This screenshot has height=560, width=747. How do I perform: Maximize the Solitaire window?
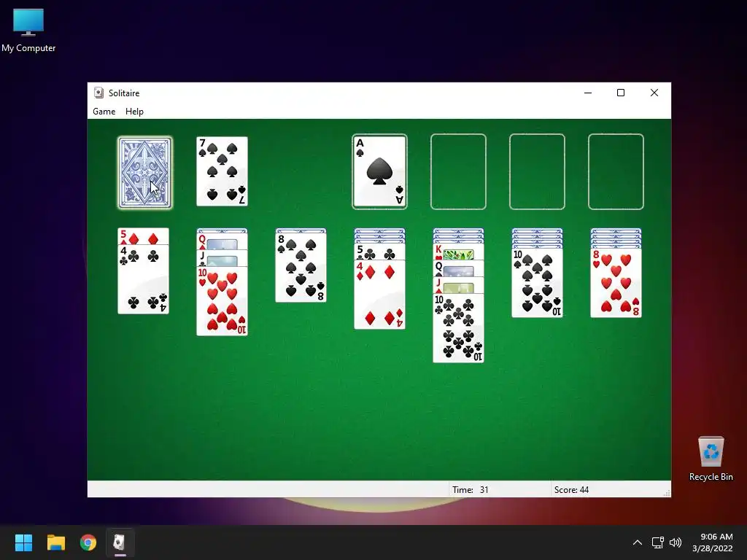(621, 93)
